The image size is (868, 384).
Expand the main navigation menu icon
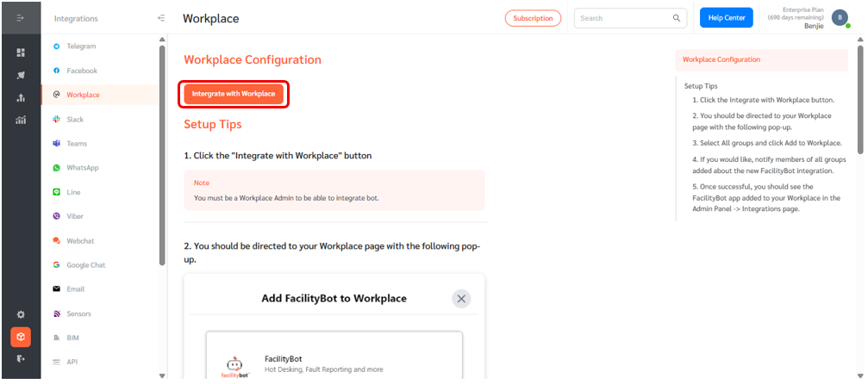coord(21,18)
